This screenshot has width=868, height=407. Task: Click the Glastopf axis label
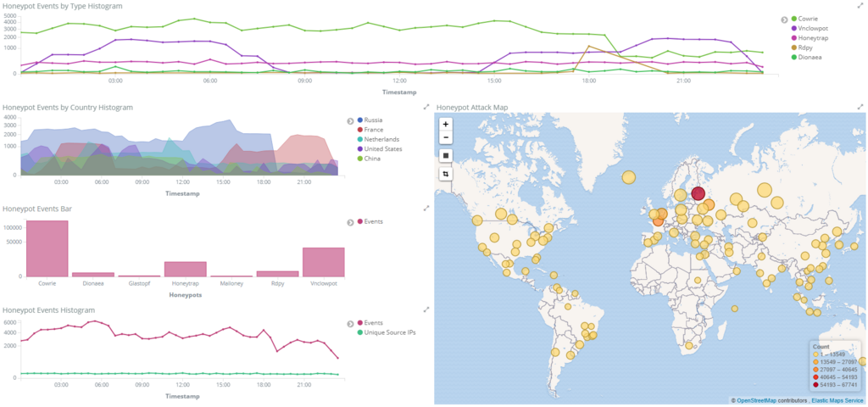pos(140,283)
